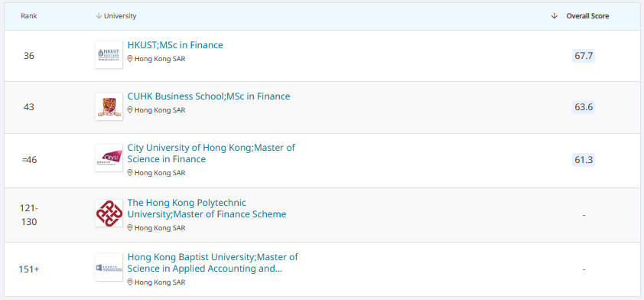Click the location pin under CUHK Business School

[x=130, y=110]
